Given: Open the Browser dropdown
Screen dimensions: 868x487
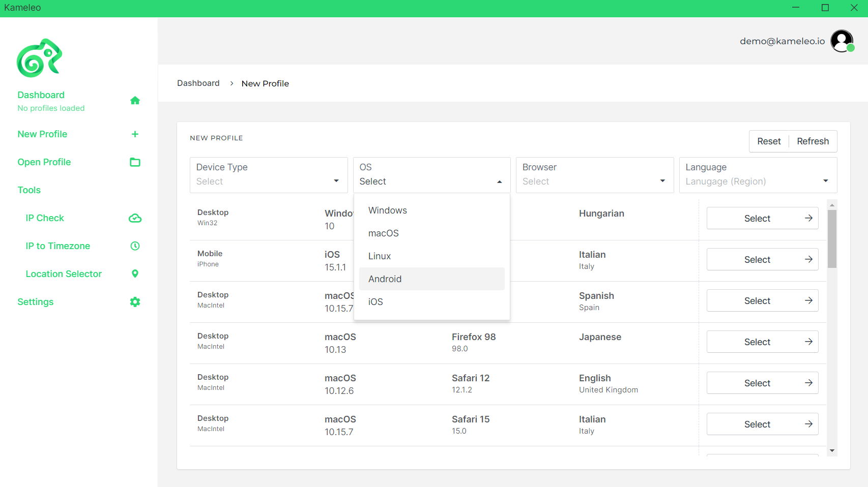Looking at the screenshot, I should coord(595,175).
